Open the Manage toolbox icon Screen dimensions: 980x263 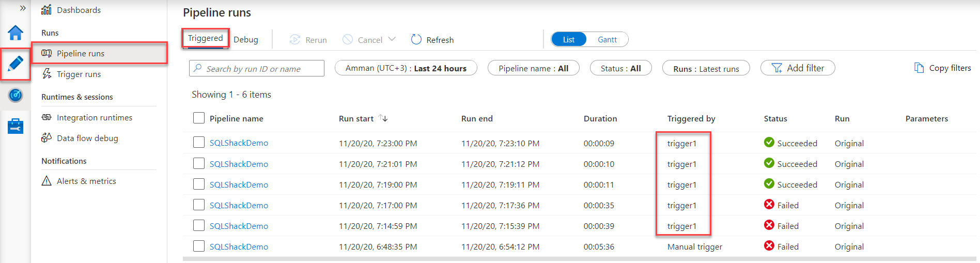[x=15, y=126]
